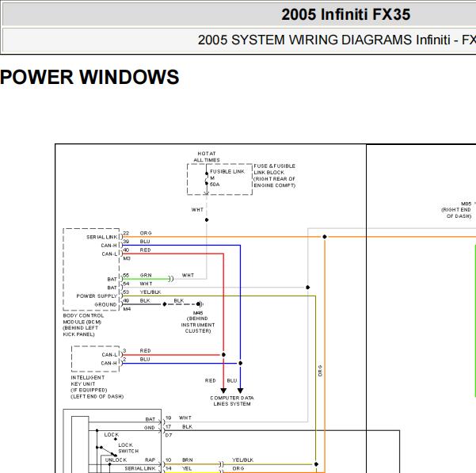Screen dimensions: 476x473
Task: Select the "HOT AT ALL TIMES" label
Action: (x=207, y=157)
